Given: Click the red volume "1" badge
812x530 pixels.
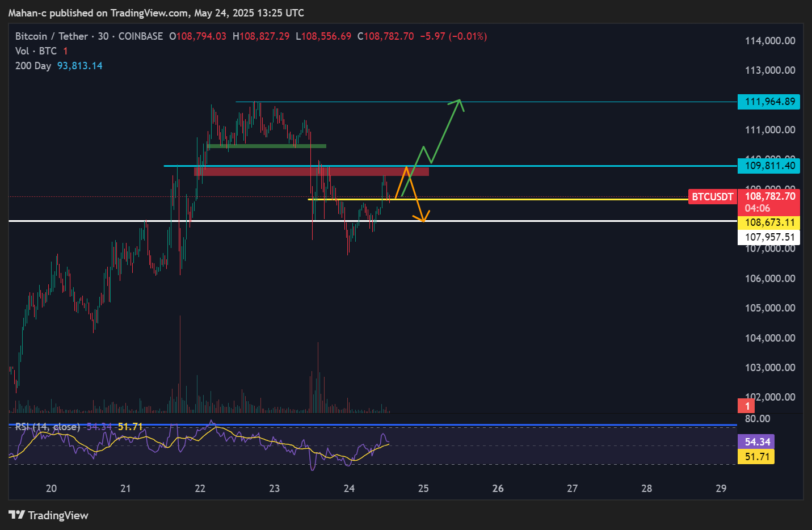Looking at the screenshot, I should [x=747, y=406].
